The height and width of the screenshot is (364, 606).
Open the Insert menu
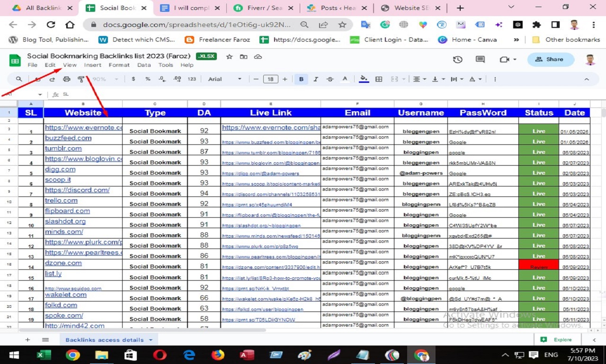click(x=93, y=65)
